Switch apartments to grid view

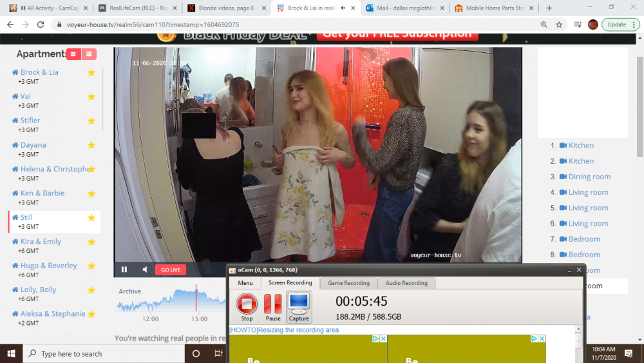pos(73,54)
